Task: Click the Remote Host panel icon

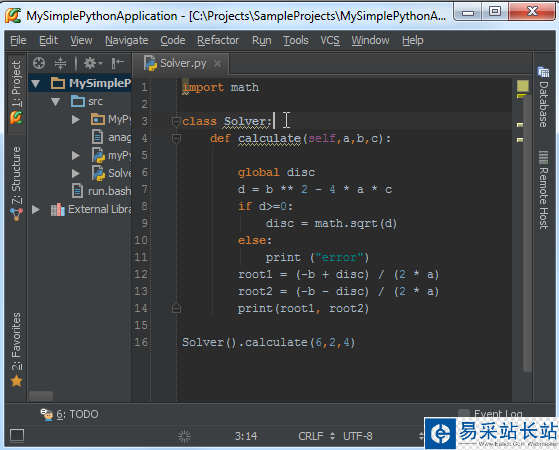Action: point(543,157)
